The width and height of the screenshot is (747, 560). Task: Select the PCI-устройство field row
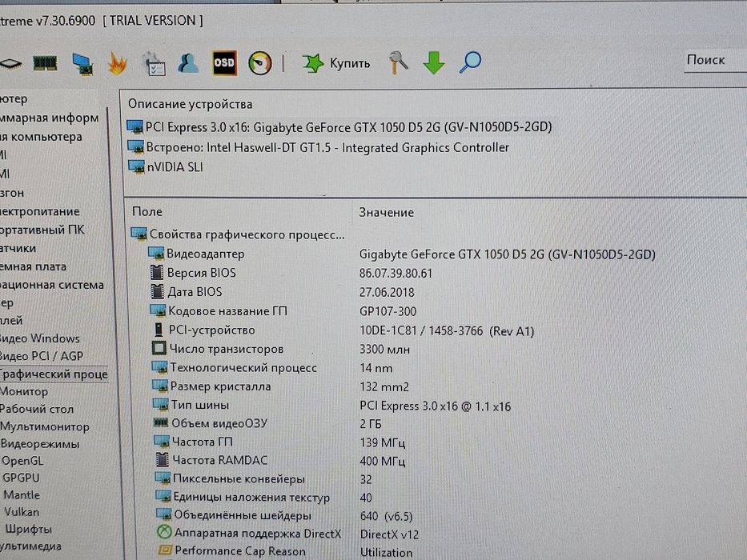tap(343, 330)
